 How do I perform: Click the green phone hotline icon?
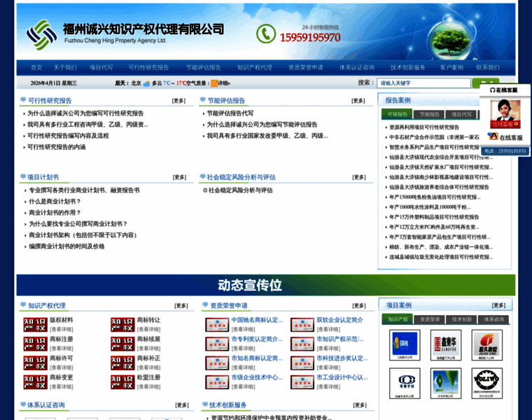click(x=266, y=33)
